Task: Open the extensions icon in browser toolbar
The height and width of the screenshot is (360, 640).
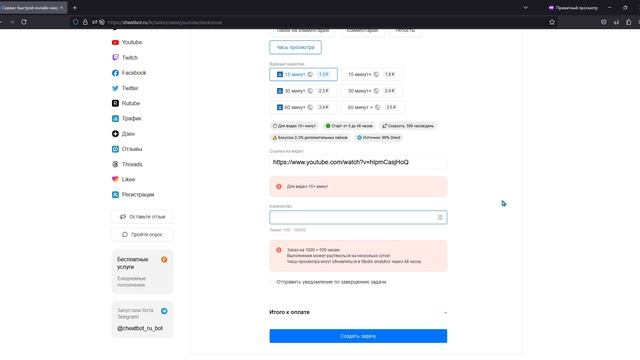Action: click(x=629, y=22)
